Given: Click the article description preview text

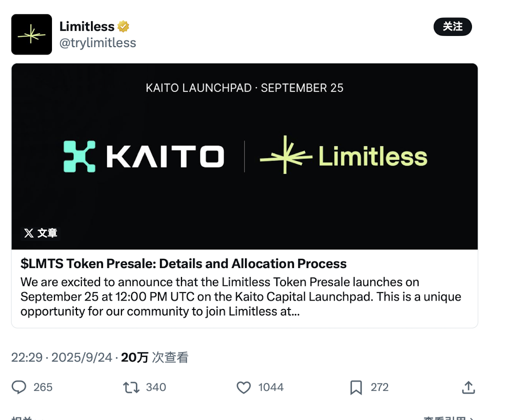Looking at the screenshot, I should [240, 296].
